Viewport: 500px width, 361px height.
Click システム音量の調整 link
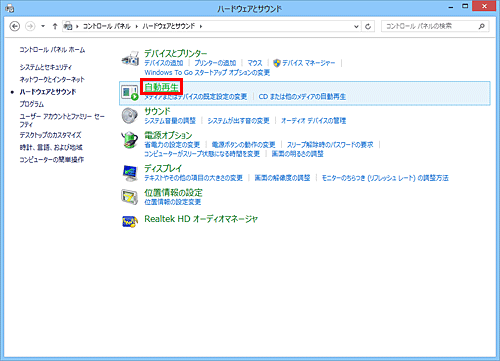pyautogui.click(x=170, y=121)
